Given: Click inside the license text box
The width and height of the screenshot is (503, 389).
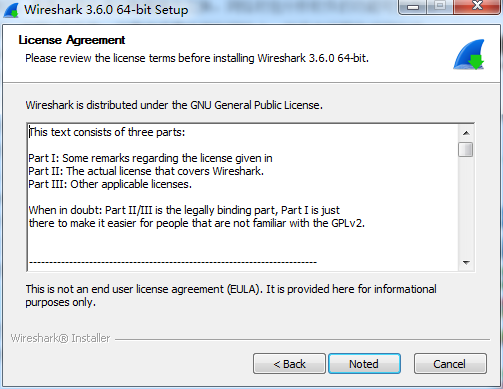Looking at the screenshot, I should (243, 197).
